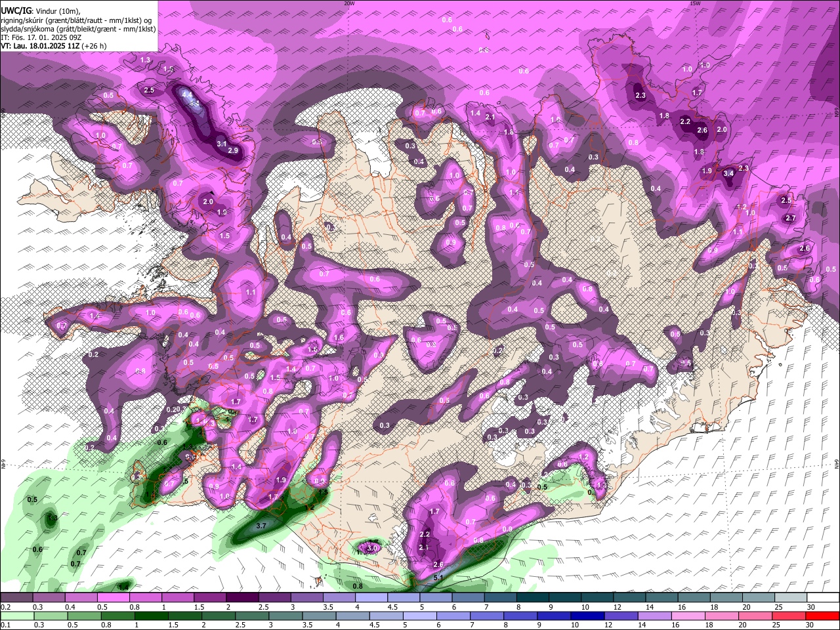Click the '2.3' value in the northeast
840x630 pixels.
tap(641, 96)
